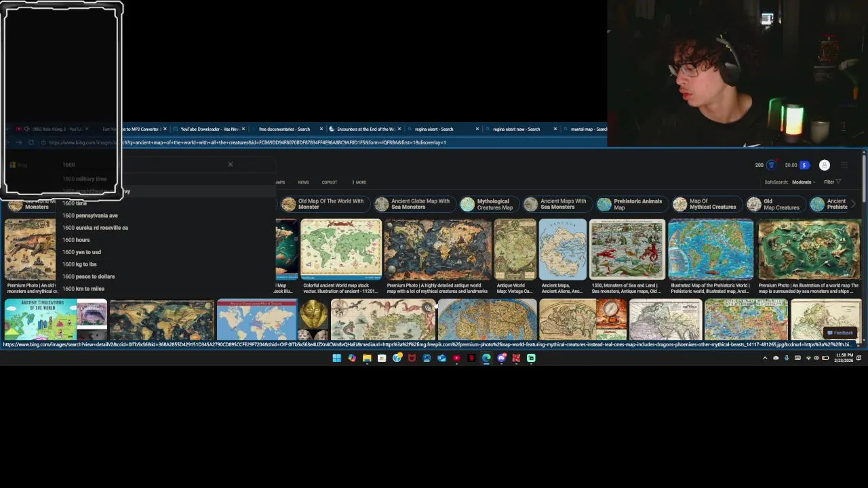This screenshot has width=868, height=488.
Task: Open 'Illustrated Map of the Prehistoric World' image
Action: pyautogui.click(x=711, y=249)
